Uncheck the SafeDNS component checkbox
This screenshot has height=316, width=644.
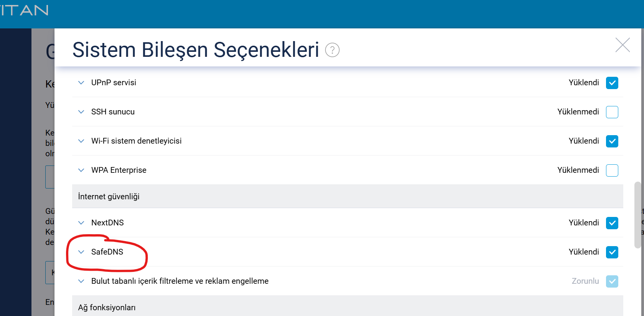612,252
